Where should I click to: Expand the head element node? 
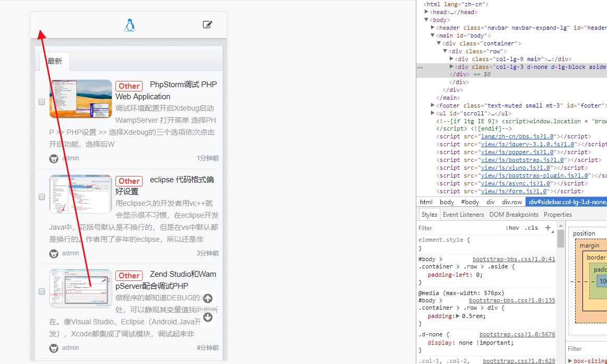point(427,12)
